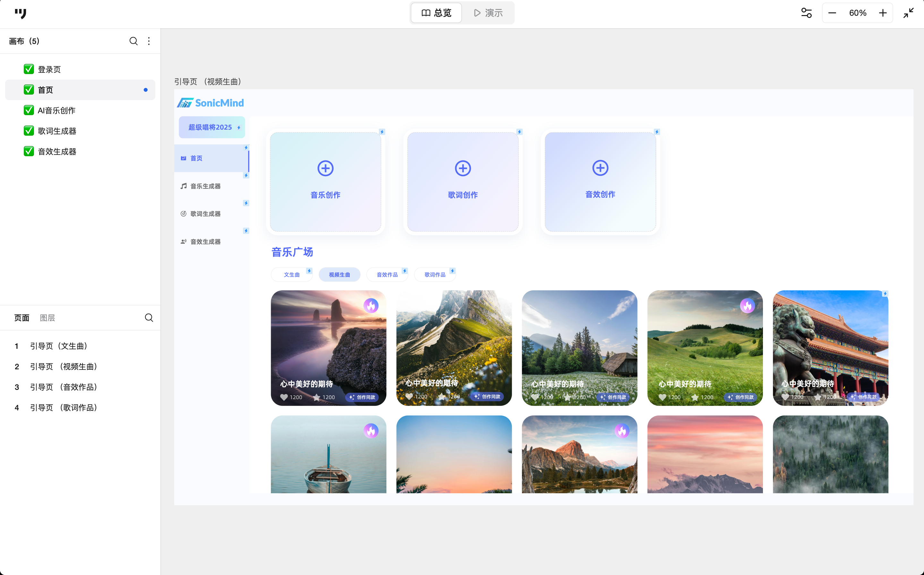Select the 音效作品 filter pill
The width and height of the screenshot is (924, 575).
pos(387,275)
